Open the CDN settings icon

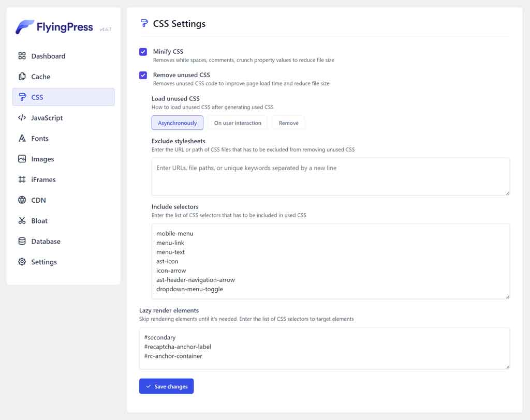pos(22,200)
